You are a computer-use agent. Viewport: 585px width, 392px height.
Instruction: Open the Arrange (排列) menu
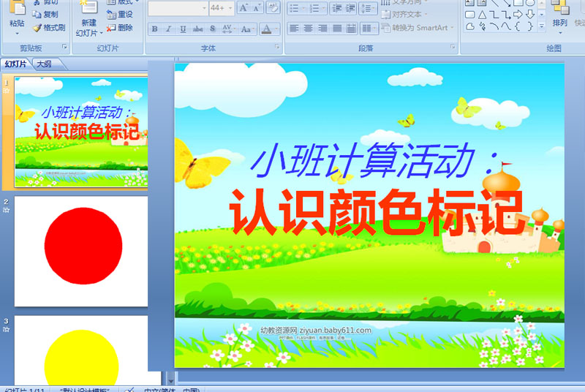(560, 17)
